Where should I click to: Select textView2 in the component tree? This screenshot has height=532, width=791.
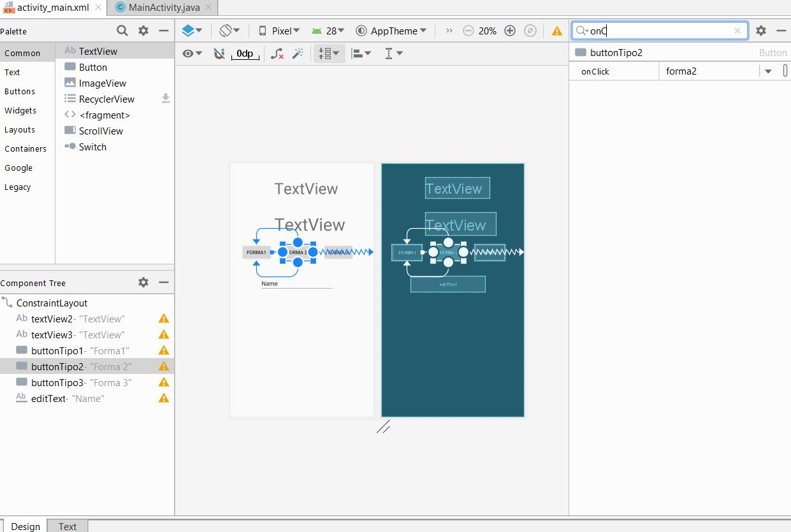[87, 319]
